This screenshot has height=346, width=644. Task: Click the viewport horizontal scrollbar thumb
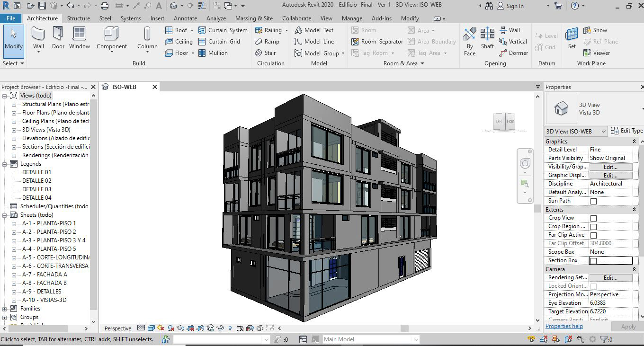(x=404, y=328)
